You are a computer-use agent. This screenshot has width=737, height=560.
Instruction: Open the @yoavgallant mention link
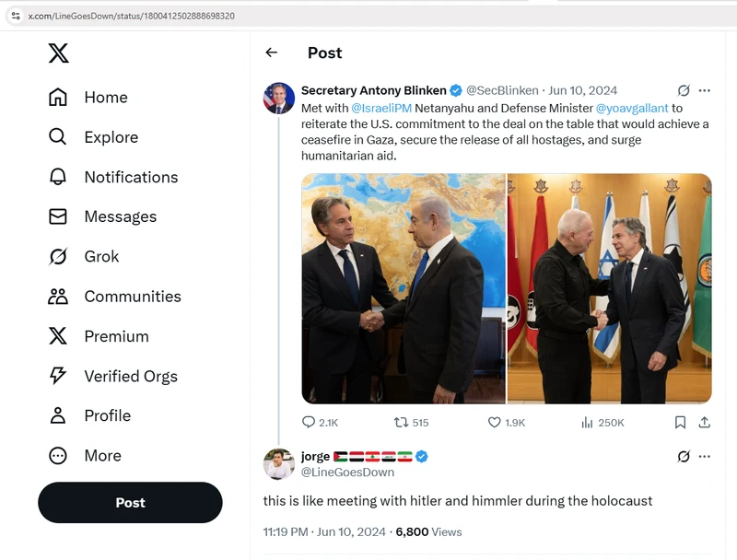tap(631, 108)
